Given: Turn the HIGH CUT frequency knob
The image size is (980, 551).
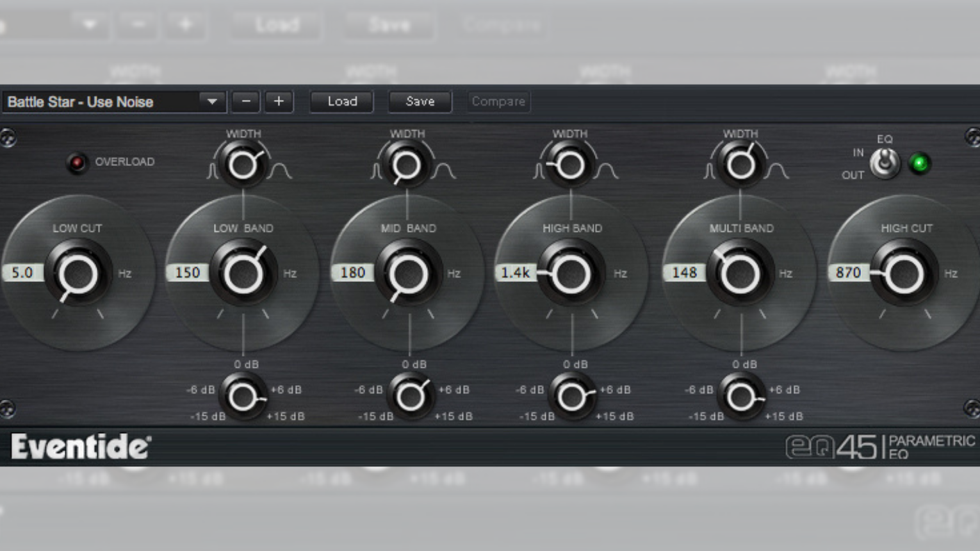Looking at the screenshot, I should click(x=906, y=274).
